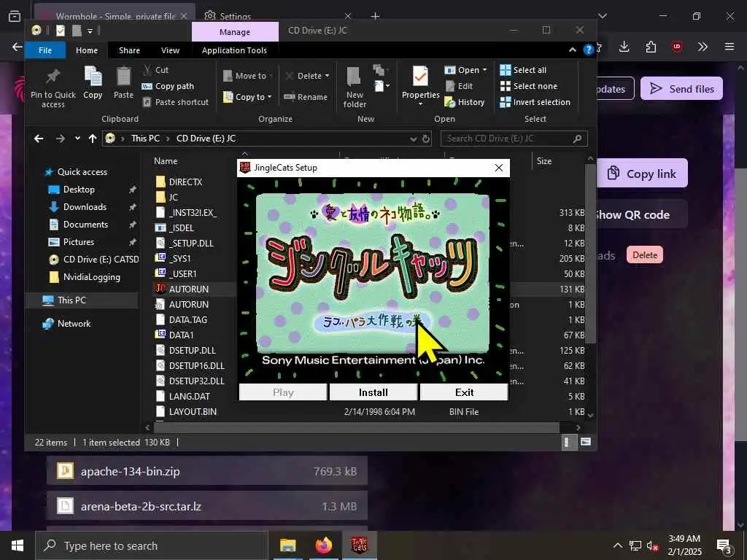The width and height of the screenshot is (747, 560).
Task: Close the JingleCats Setup dialog
Action: (499, 168)
